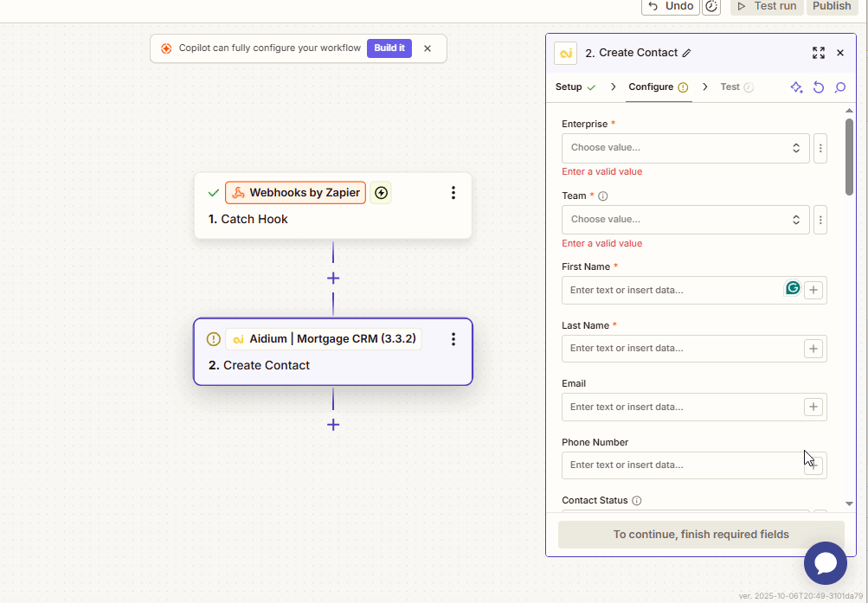Click the insert data plus for Last Name
Viewport: 868px width, 603px height.
pyautogui.click(x=813, y=349)
